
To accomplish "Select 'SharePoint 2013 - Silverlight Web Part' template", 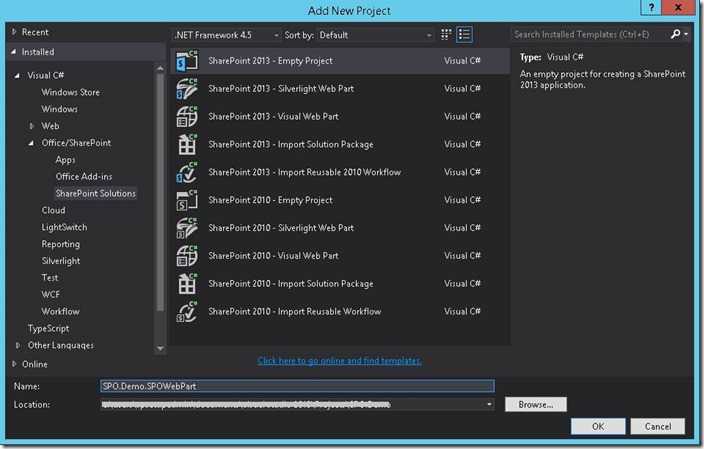I will (x=281, y=88).
